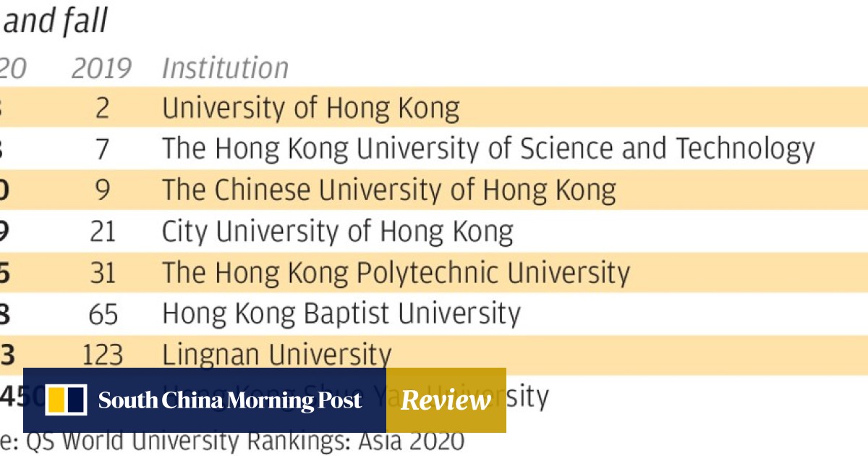
Task: Select The Hong Kong Polytechnic University row
Action: 396,273
